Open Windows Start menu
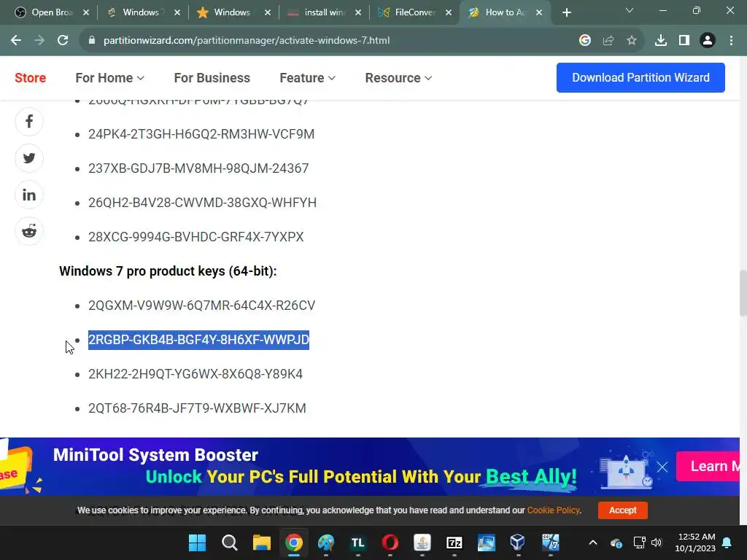Image resolution: width=747 pixels, height=560 pixels. click(197, 542)
